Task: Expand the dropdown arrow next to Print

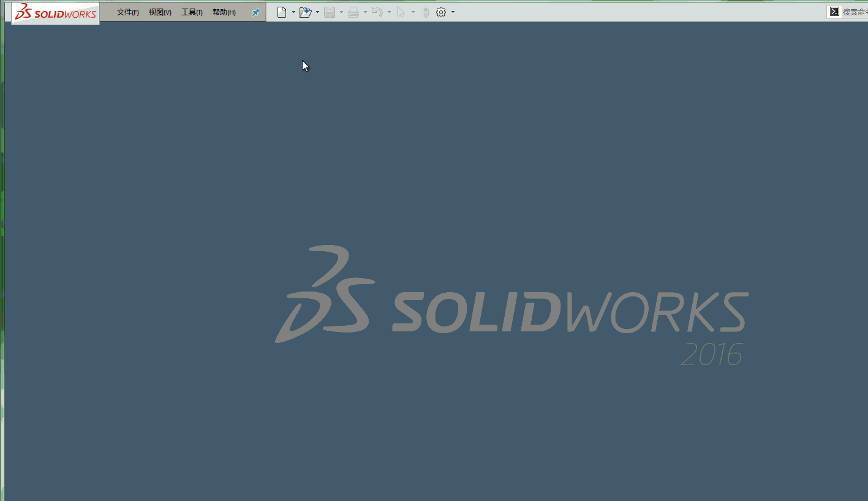Action: [365, 12]
